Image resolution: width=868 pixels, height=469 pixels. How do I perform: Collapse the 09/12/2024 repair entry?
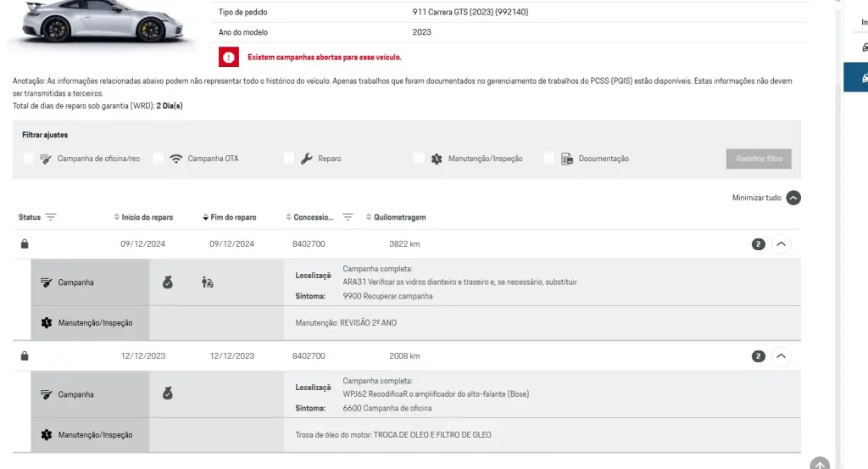pyautogui.click(x=782, y=244)
